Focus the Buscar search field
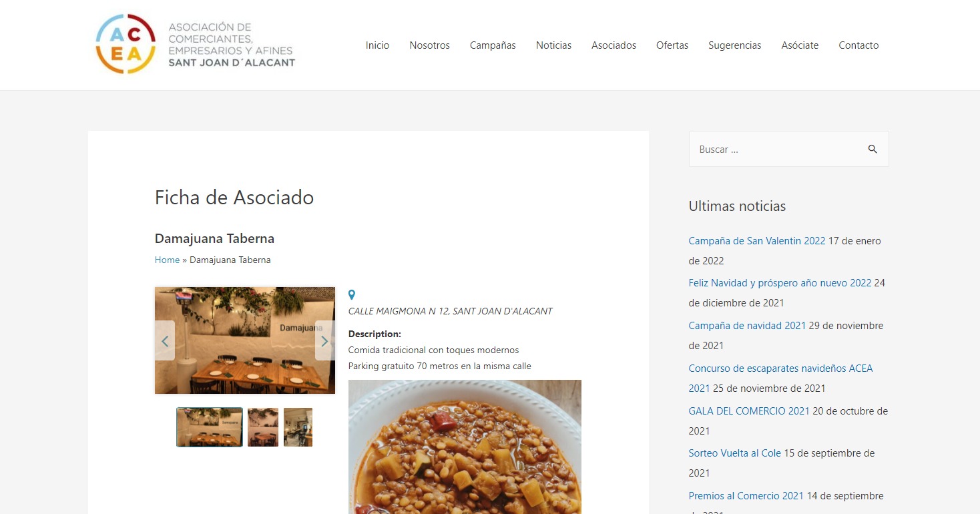The image size is (980, 514). [x=778, y=149]
